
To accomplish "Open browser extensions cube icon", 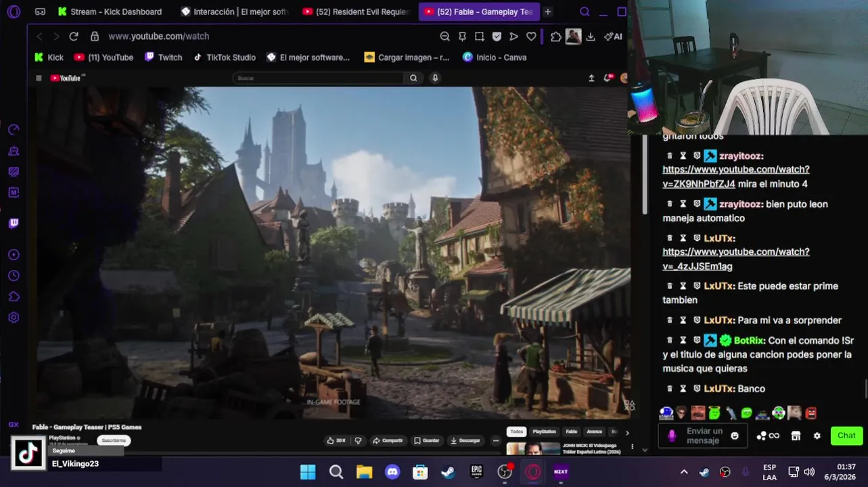I will 556,37.
